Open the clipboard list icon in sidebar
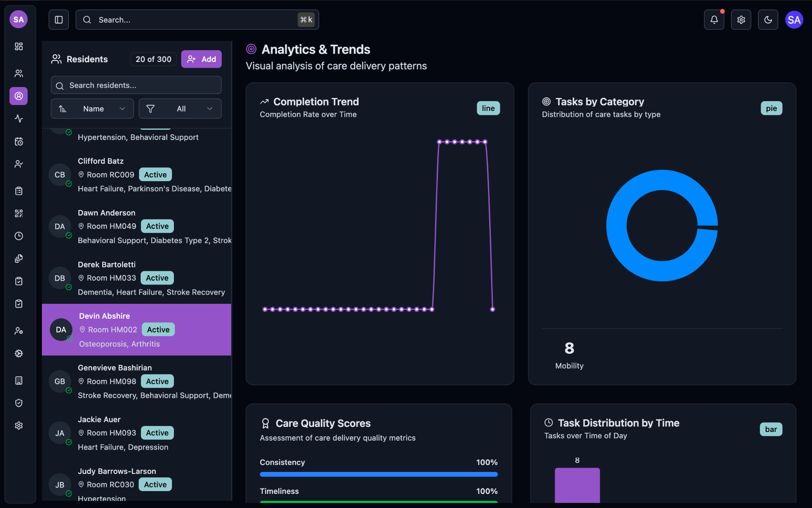The height and width of the screenshot is (508, 812). coord(18,191)
